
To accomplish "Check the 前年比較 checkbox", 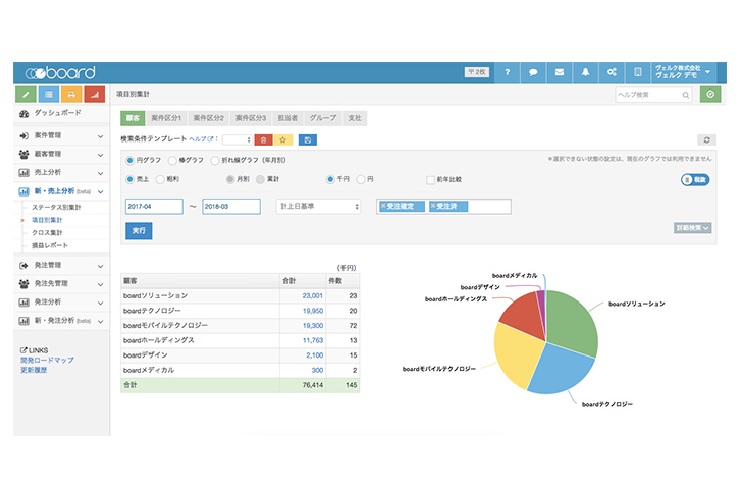I will click(430, 179).
